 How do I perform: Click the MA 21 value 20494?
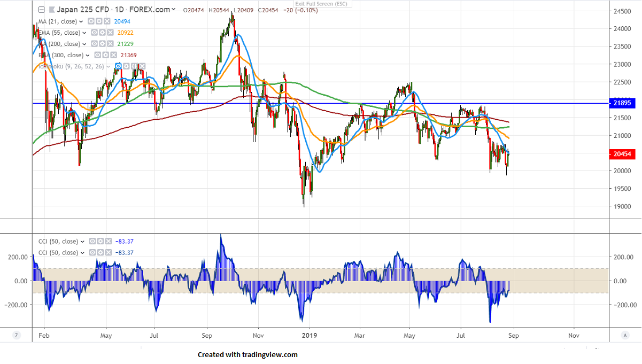(122, 22)
